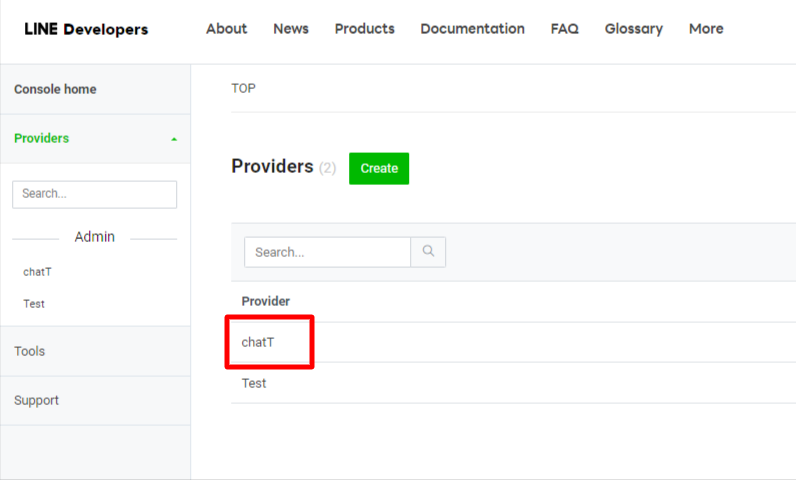
Task: Go to the News page
Action: [x=290, y=29]
